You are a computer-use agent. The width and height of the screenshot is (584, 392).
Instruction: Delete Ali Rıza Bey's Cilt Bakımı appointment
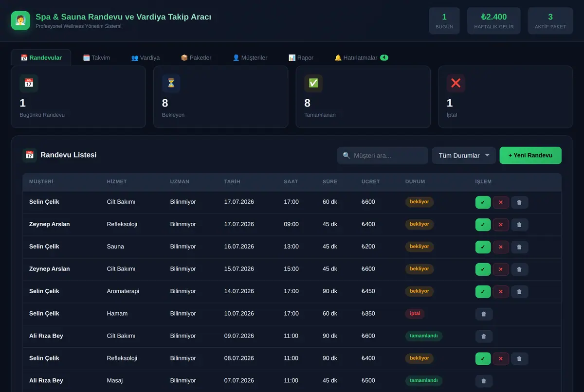point(484,337)
